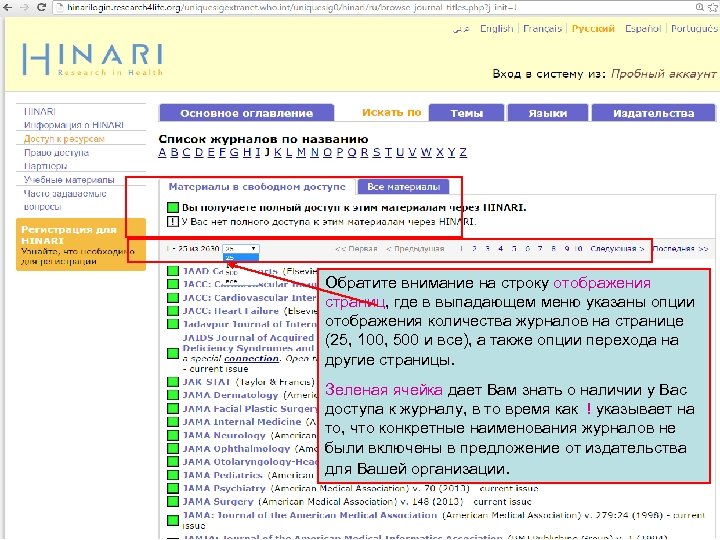Open the JAMA Psychiatry journal link
Viewport: 720px width, 540px height.
224,488
